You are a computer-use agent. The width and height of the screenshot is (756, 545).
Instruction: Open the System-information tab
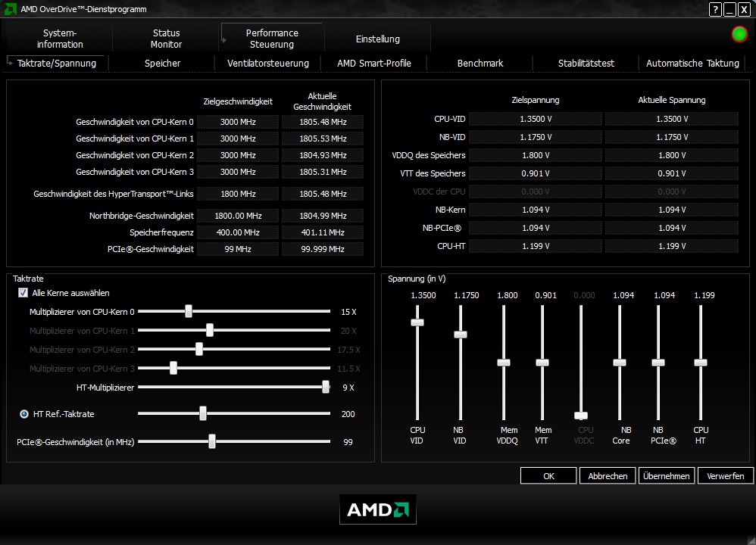coord(60,39)
